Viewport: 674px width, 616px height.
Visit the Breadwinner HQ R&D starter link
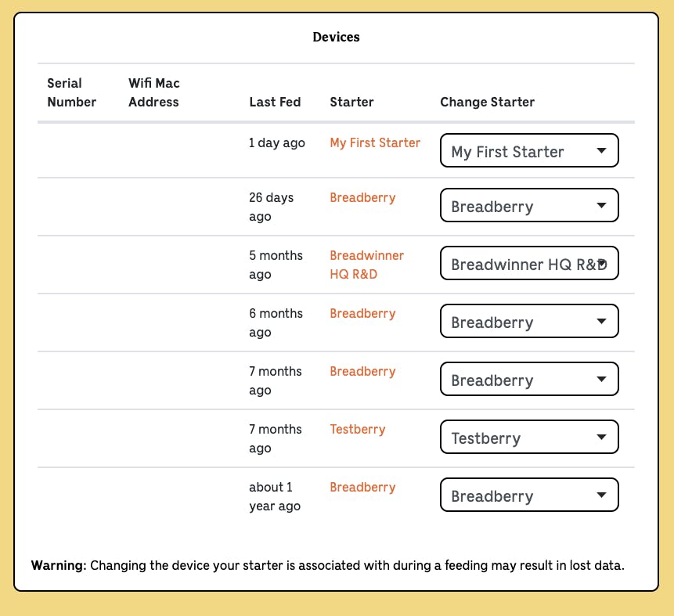point(366,265)
